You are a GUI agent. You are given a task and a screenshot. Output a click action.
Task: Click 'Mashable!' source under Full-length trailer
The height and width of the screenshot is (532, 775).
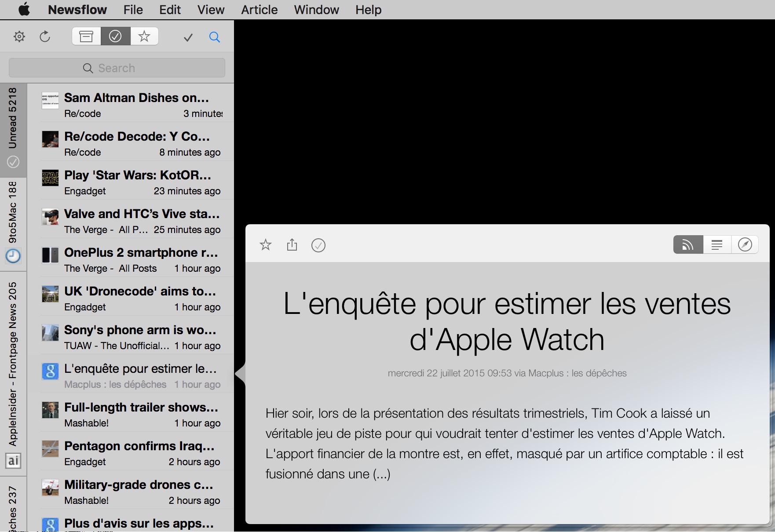pos(86,423)
